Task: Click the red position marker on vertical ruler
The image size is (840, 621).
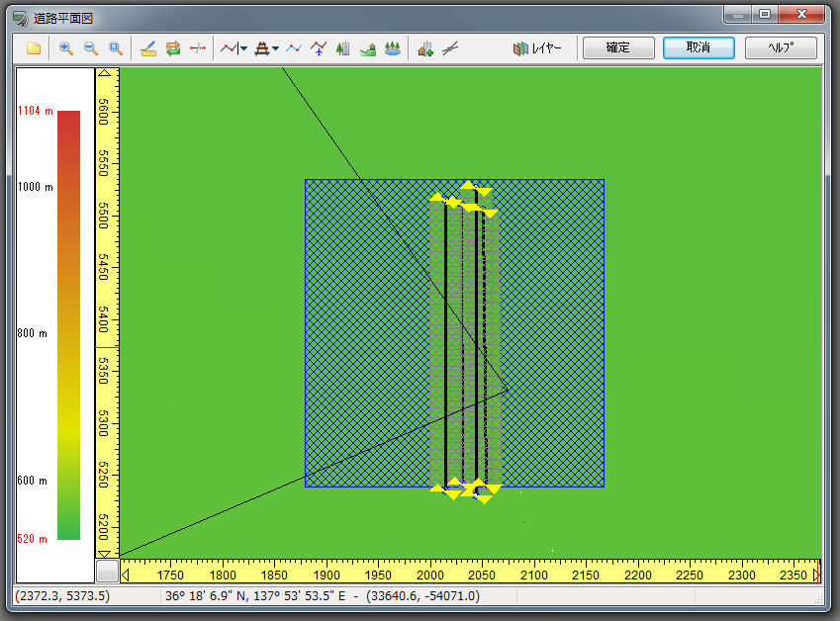Action: pos(107,347)
